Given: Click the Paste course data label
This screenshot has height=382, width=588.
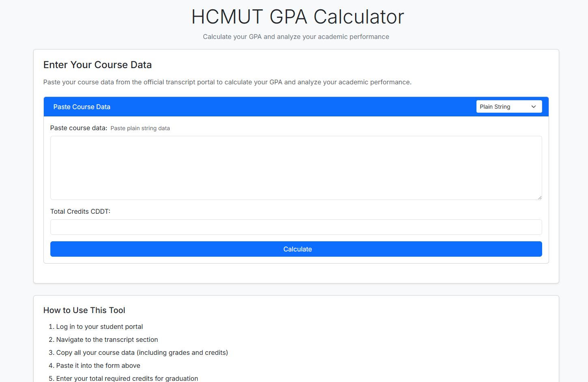Looking at the screenshot, I should pyautogui.click(x=78, y=128).
